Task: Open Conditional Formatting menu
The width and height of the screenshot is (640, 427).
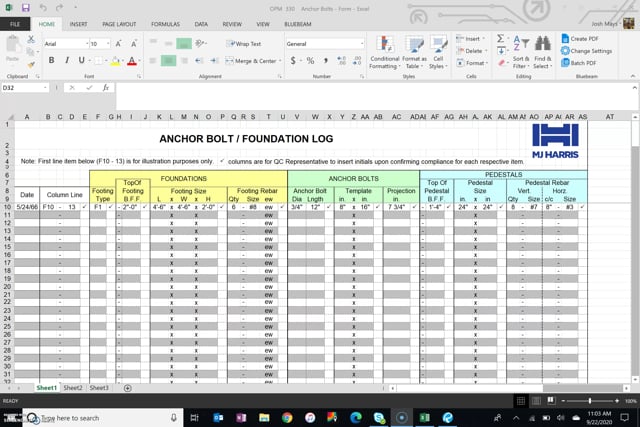Action: click(384, 52)
